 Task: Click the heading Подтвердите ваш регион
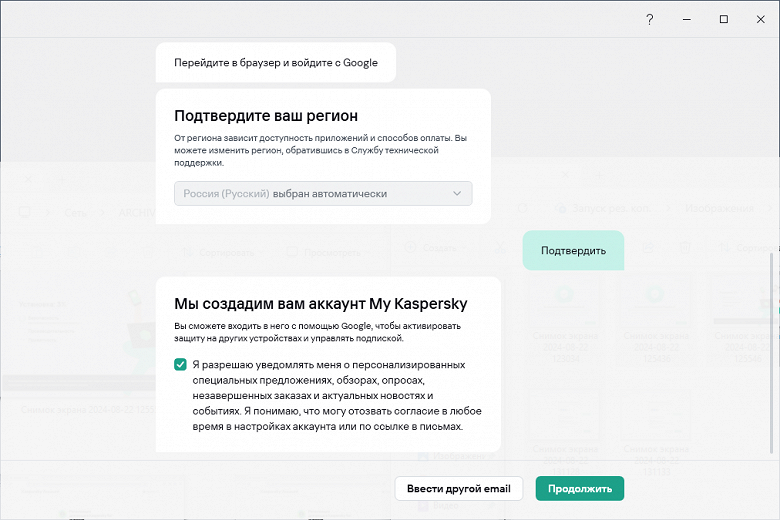266,115
